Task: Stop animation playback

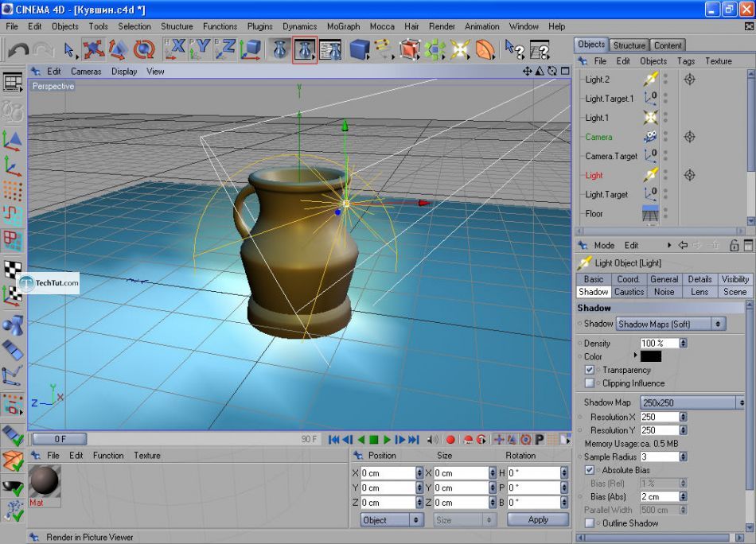Action: tap(374, 440)
